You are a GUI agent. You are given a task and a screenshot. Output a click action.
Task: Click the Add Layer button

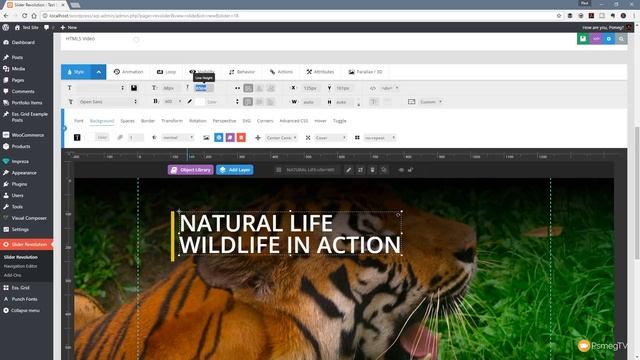click(235, 170)
